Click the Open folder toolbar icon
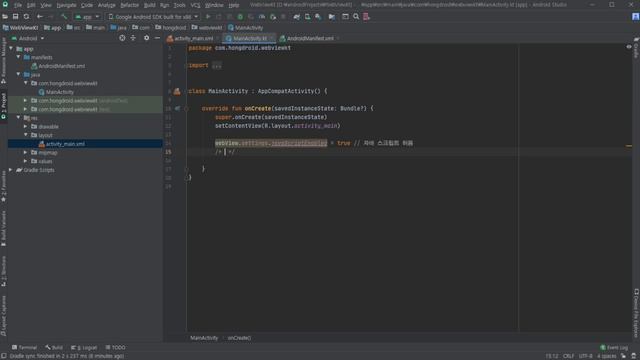The width and height of the screenshot is (640, 360). [5, 17]
